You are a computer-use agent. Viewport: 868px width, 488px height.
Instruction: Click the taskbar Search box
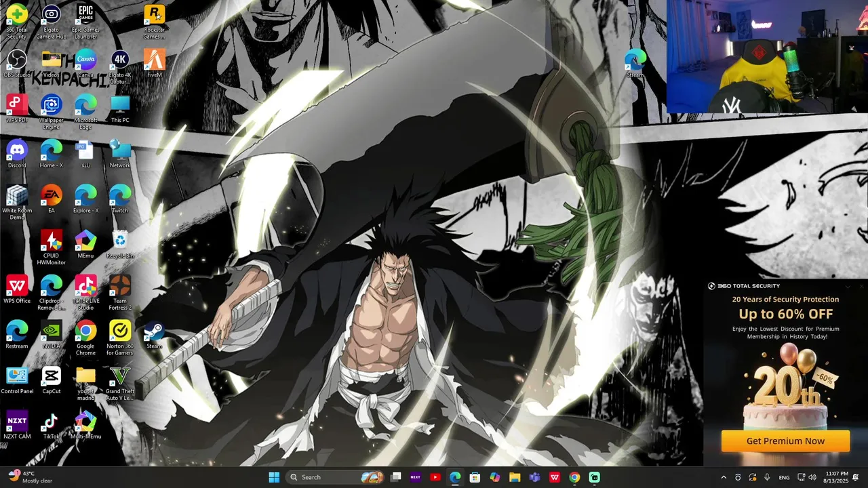(x=336, y=477)
